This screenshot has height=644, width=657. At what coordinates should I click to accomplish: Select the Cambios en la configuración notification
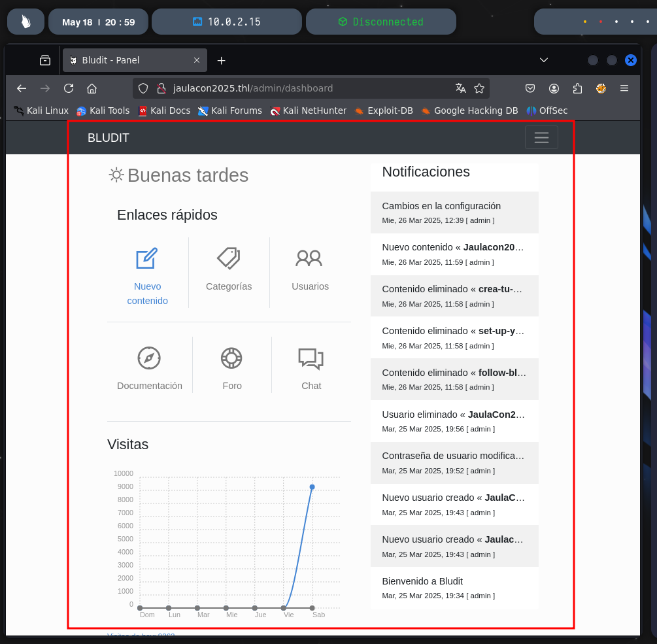(454, 212)
